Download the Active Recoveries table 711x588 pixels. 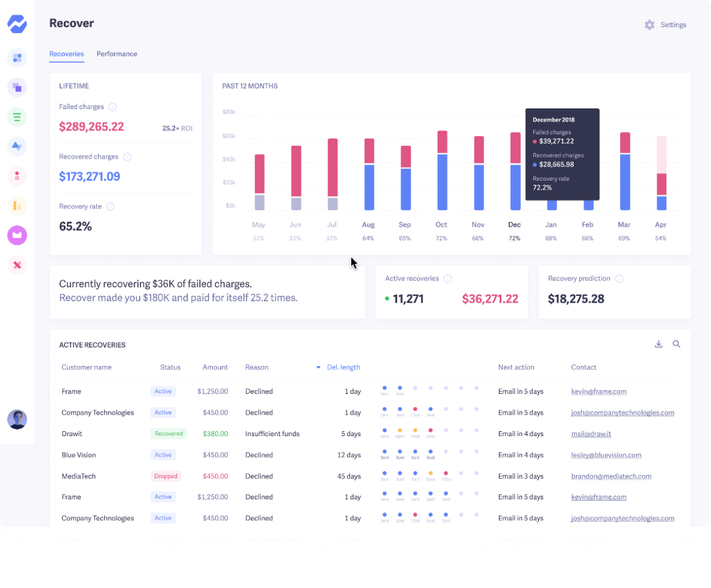[659, 344]
